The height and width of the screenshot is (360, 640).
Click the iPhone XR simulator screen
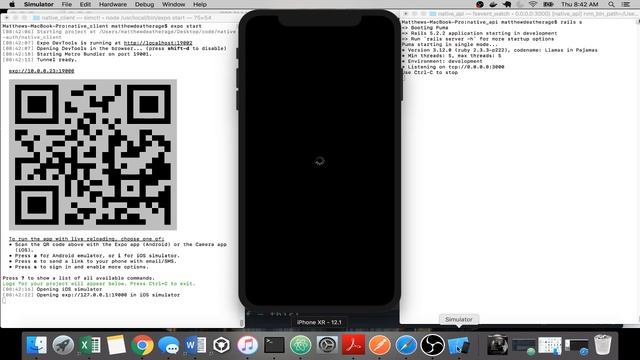(x=319, y=161)
